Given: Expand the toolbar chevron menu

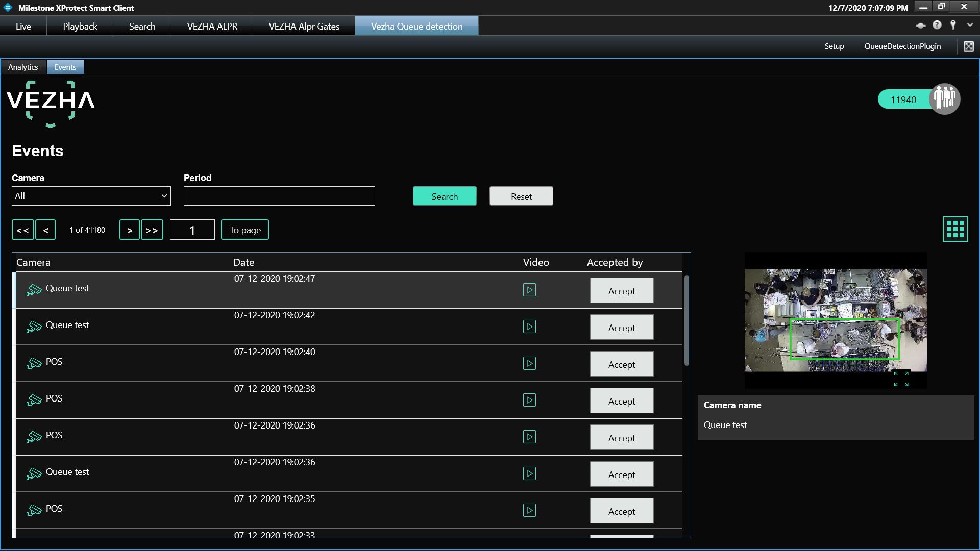Looking at the screenshot, I should [970, 25].
